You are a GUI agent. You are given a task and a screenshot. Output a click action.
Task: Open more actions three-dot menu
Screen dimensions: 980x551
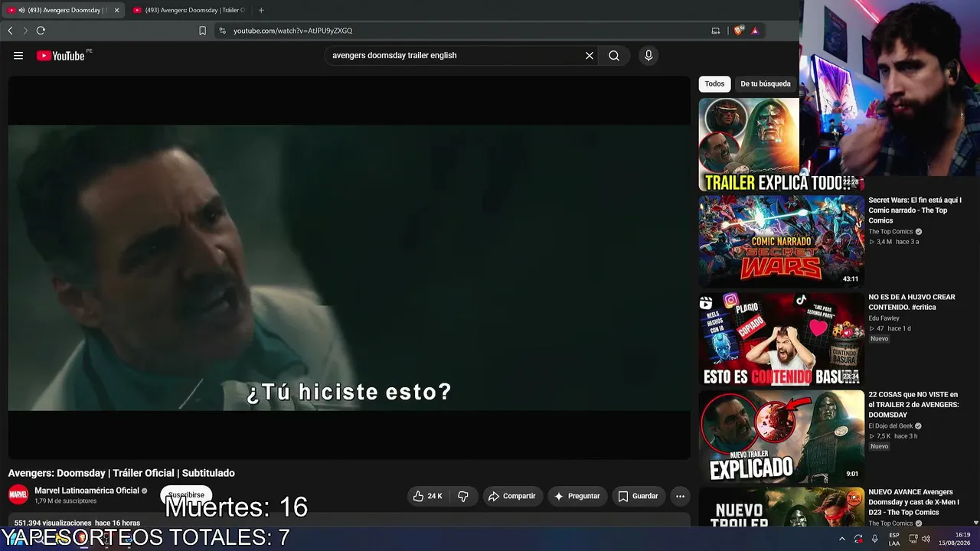(x=680, y=496)
